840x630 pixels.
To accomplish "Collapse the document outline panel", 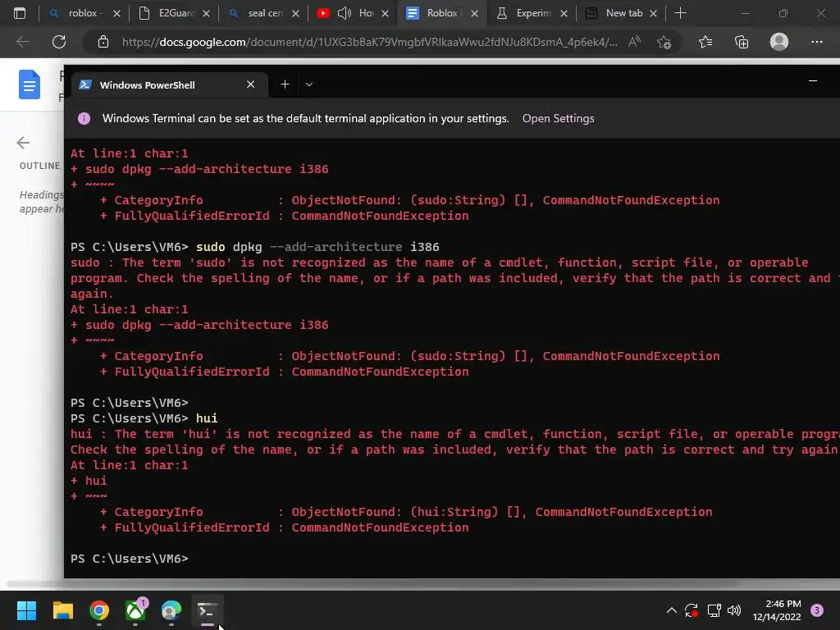I will tap(23, 143).
